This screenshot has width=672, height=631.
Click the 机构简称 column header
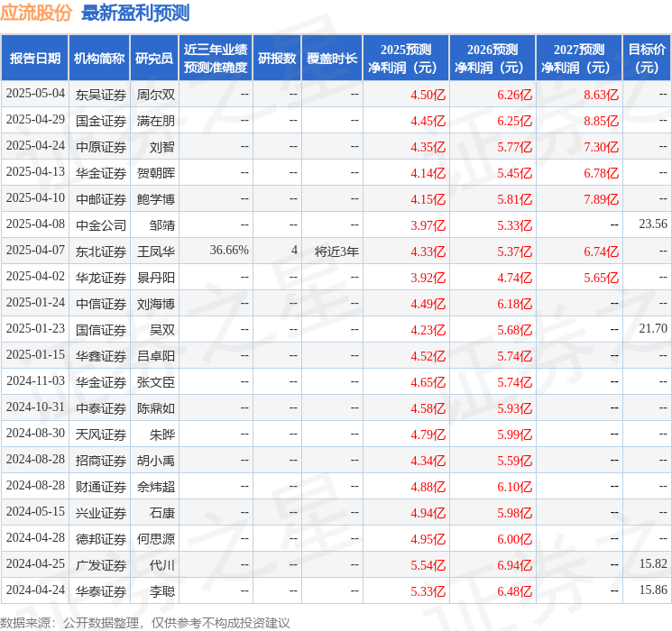99,58
